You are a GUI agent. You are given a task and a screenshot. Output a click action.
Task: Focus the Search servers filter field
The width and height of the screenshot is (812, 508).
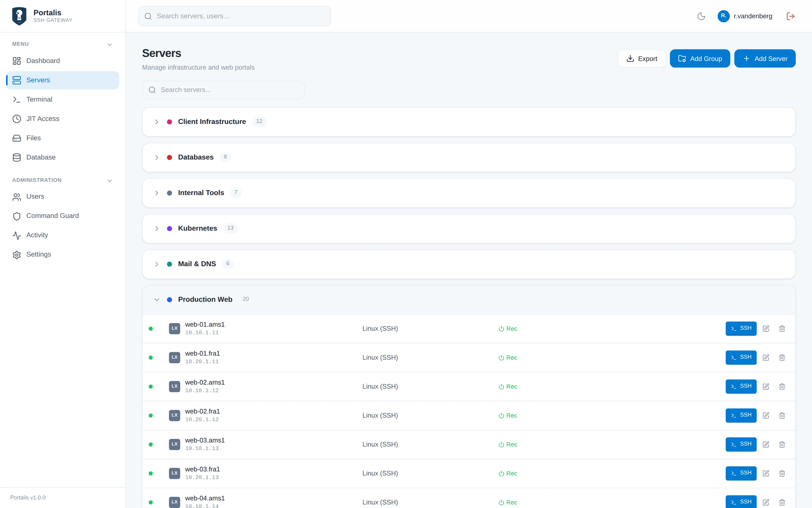coord(223,90)
